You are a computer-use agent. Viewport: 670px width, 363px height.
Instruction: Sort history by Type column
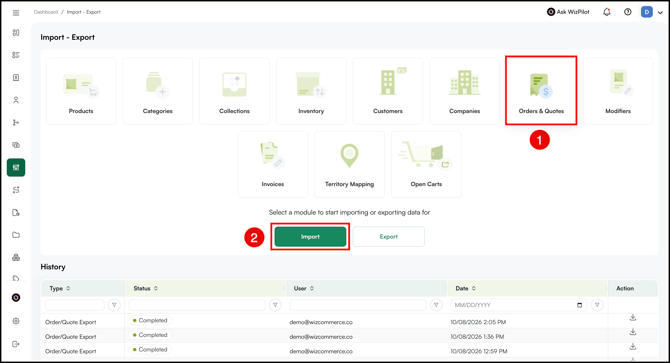[x=68, y=289]
